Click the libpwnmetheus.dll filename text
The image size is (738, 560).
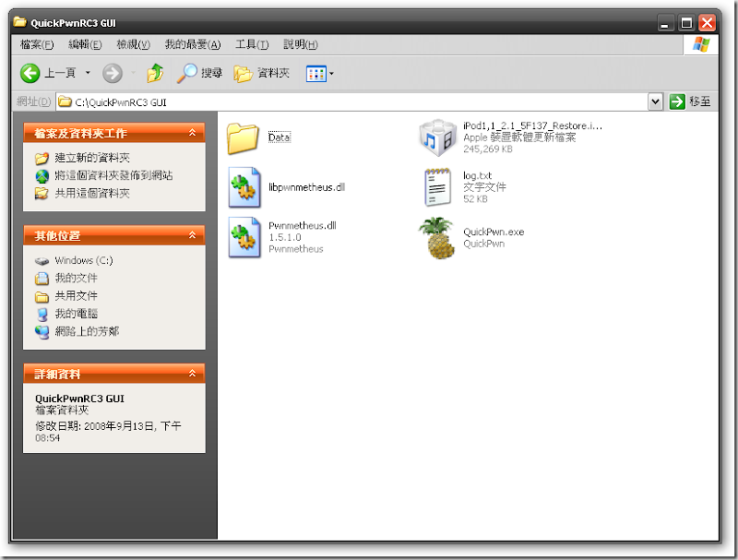[306, 187]
